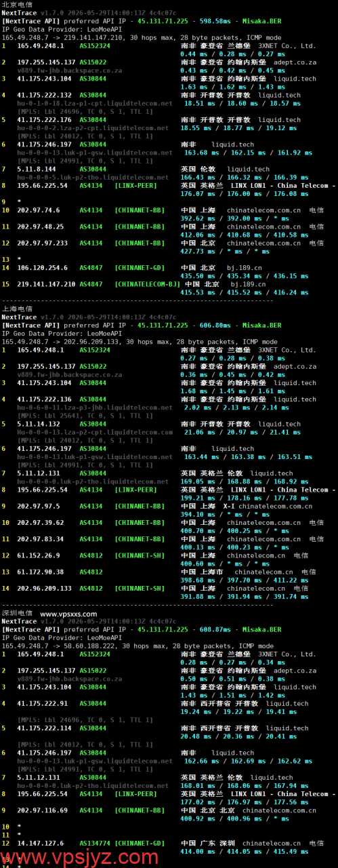Click hostname hu-0-0-0-2.lza-p2-cpt.liquidtelecom.net

[93, 128]
